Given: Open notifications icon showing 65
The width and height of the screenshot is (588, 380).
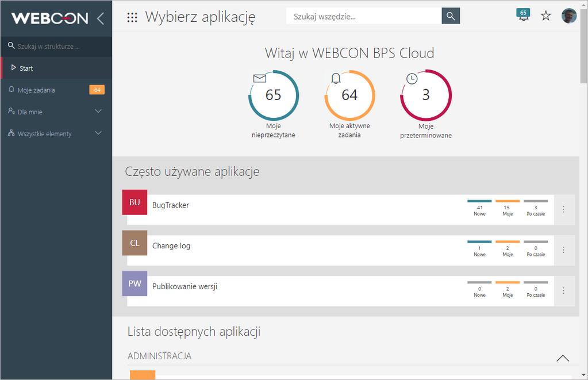Looking at the screenshot, I should pos(523,15).
